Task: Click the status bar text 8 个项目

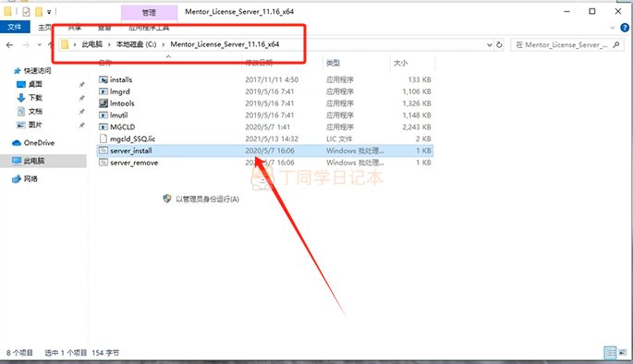Action: pyautogui.click(x=19, y=353)
